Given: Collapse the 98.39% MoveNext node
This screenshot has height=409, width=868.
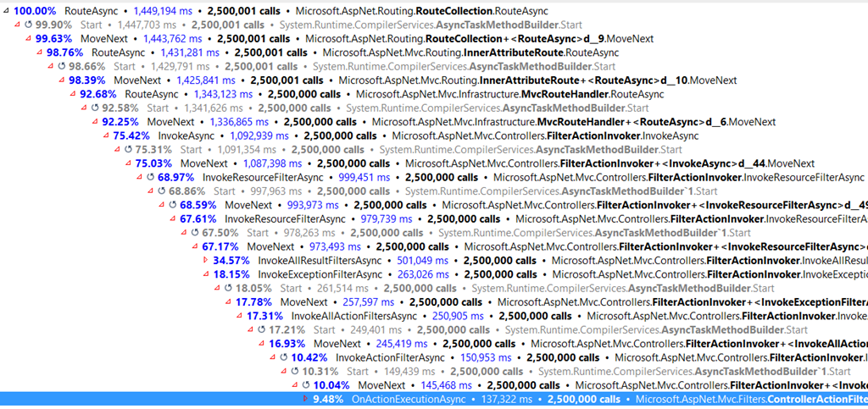Looking at the screenshot, I should tap(61, 80).
